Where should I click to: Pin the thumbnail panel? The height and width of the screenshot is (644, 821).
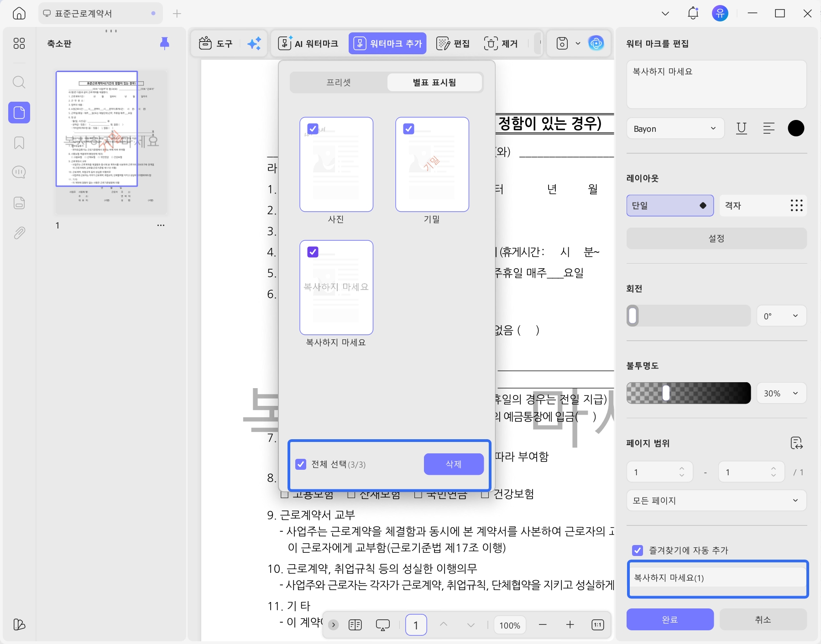click(165, 43)
